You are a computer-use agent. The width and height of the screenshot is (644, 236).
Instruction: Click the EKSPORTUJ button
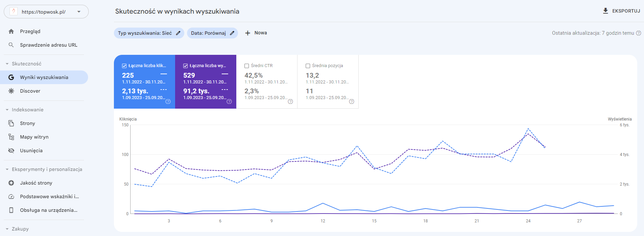(x=621, y=11)
